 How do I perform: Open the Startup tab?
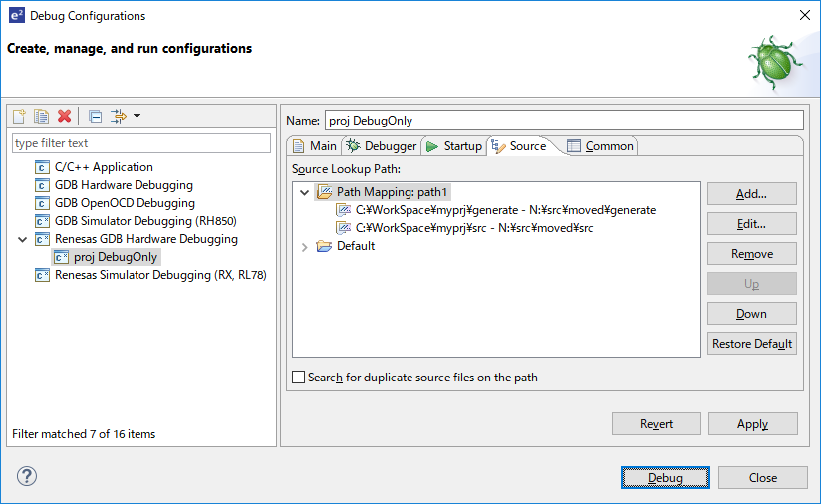[453, 146]
